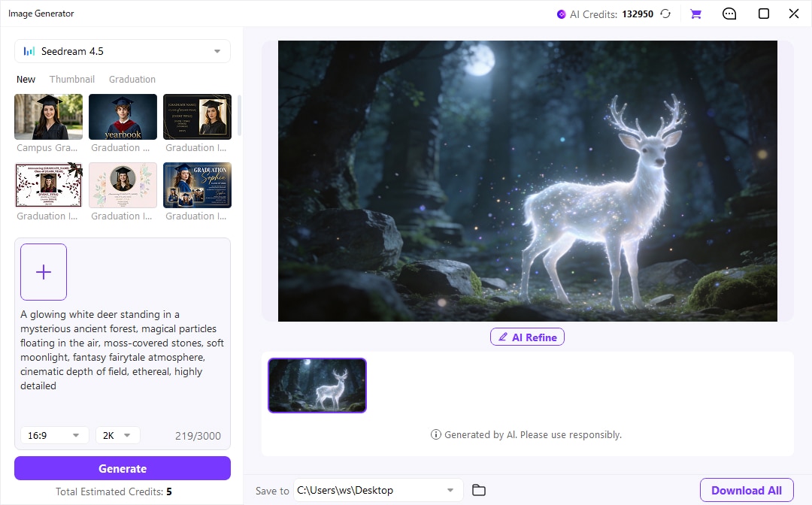Open the 2K resolution dropdown
Screen dimensions: 812x505
(117, 435)
